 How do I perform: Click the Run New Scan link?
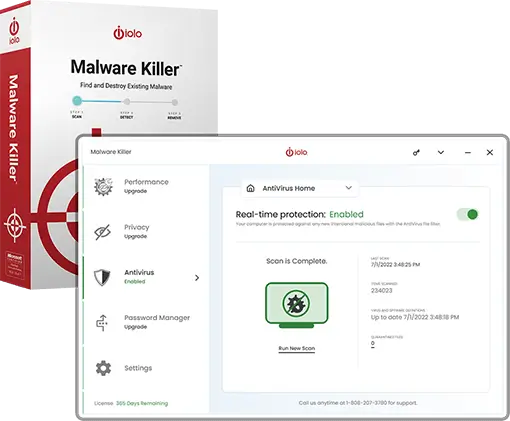(297, 348)
